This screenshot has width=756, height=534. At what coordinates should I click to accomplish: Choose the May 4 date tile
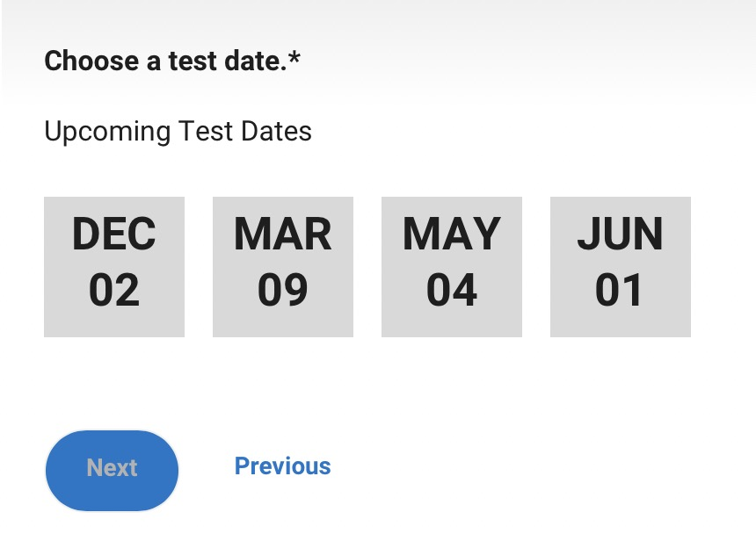point(452,266)
